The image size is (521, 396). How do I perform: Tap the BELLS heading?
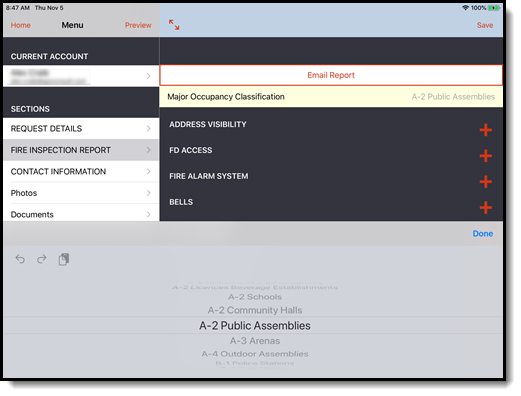[181, 202]
